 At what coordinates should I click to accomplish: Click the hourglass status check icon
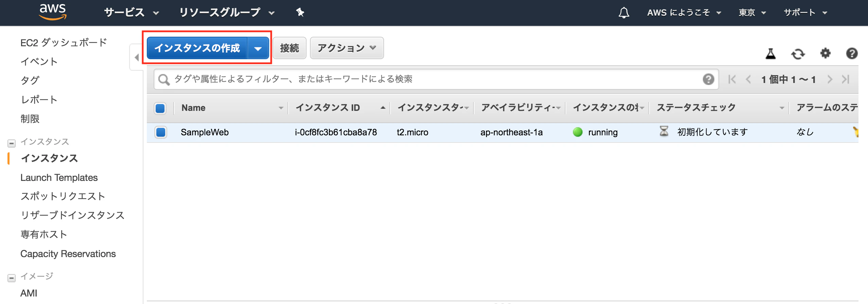pos(664,131)
